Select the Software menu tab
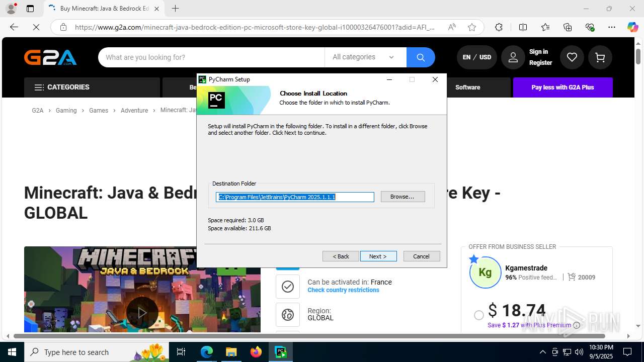The width and height of the screenshot is (644, 362). point(467,87)
